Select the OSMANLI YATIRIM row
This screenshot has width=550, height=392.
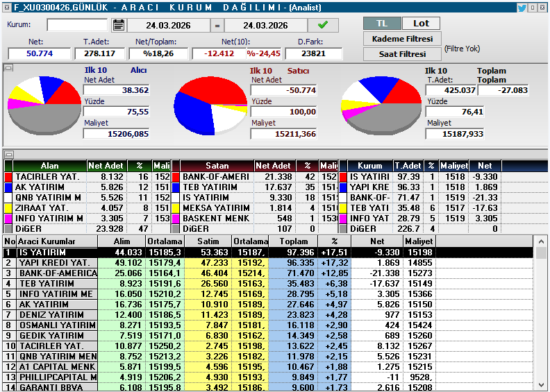pos(268,325)
